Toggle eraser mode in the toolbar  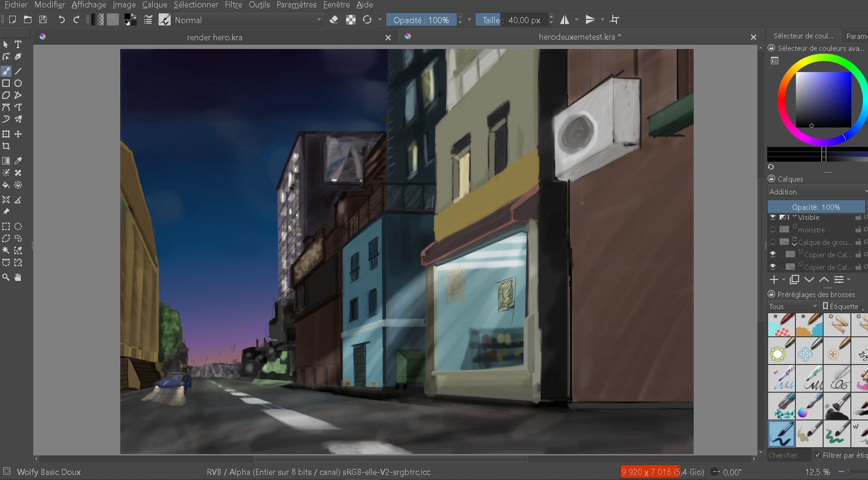pos(334,20)
